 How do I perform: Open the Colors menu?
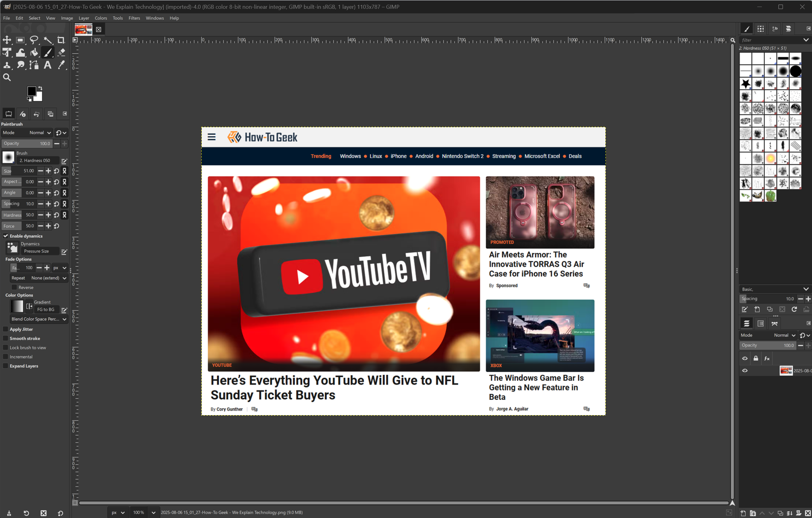point(100,18)
